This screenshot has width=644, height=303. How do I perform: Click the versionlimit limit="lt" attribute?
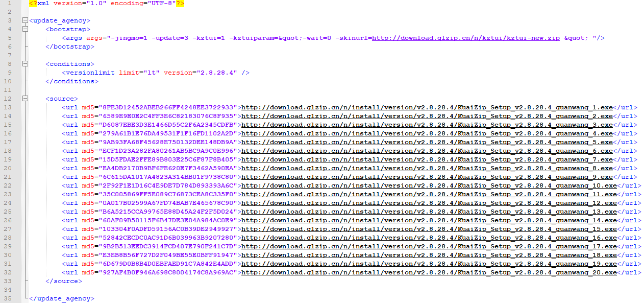pos(139,73)
